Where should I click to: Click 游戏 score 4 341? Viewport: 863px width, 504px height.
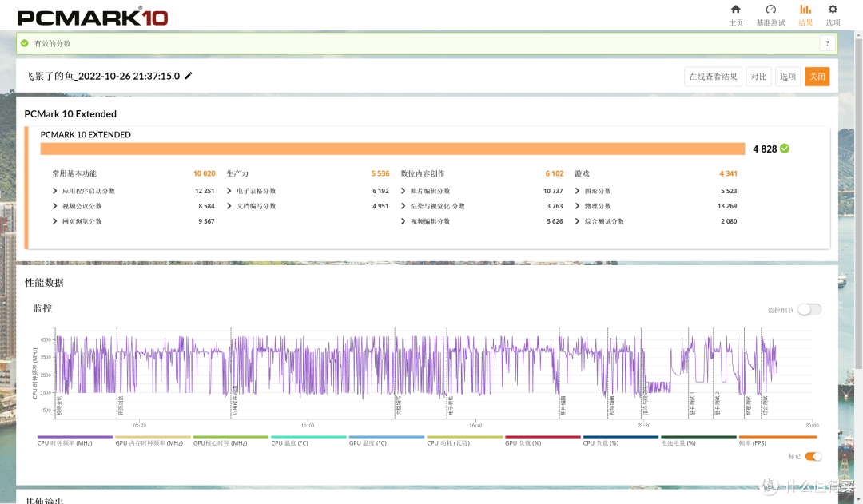pyautogui.click(x=728, y=173)
